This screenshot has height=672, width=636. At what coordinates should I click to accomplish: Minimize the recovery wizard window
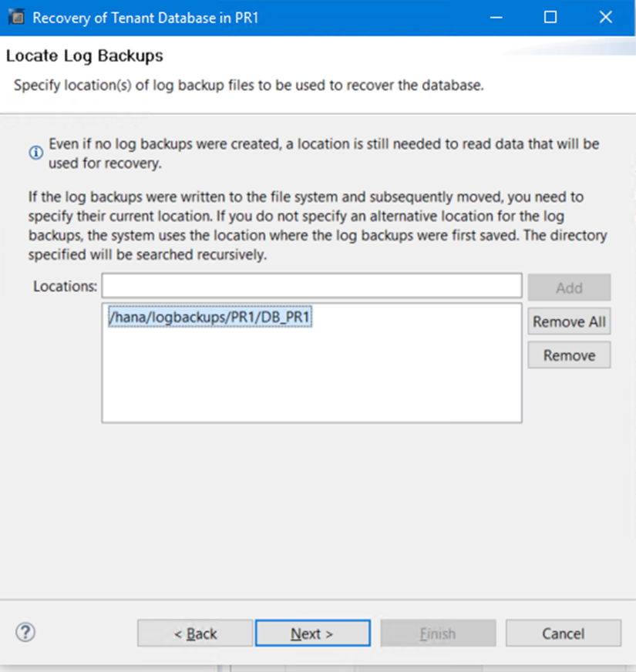coord(496,17)
